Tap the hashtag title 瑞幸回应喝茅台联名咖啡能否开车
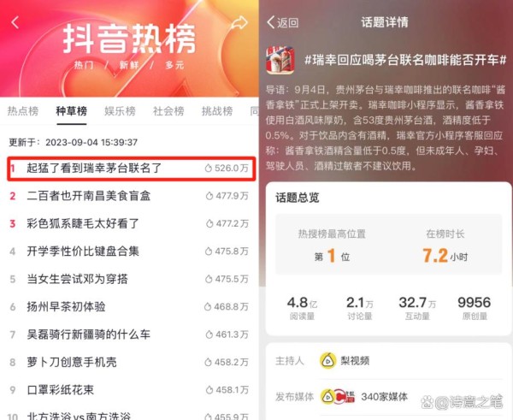The width and height of the screenshot is (513, 420). pos(405,60)
